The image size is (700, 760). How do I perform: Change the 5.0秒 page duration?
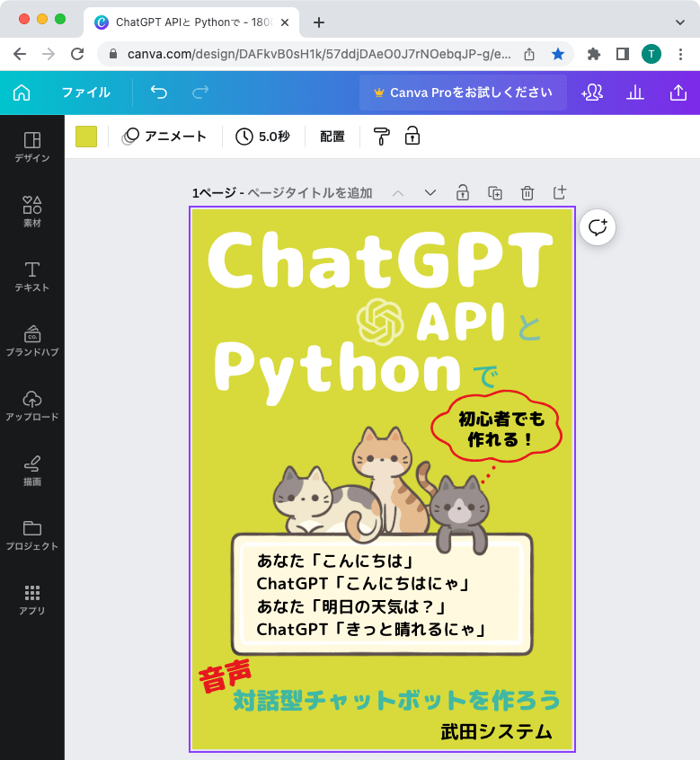[262, 137]
